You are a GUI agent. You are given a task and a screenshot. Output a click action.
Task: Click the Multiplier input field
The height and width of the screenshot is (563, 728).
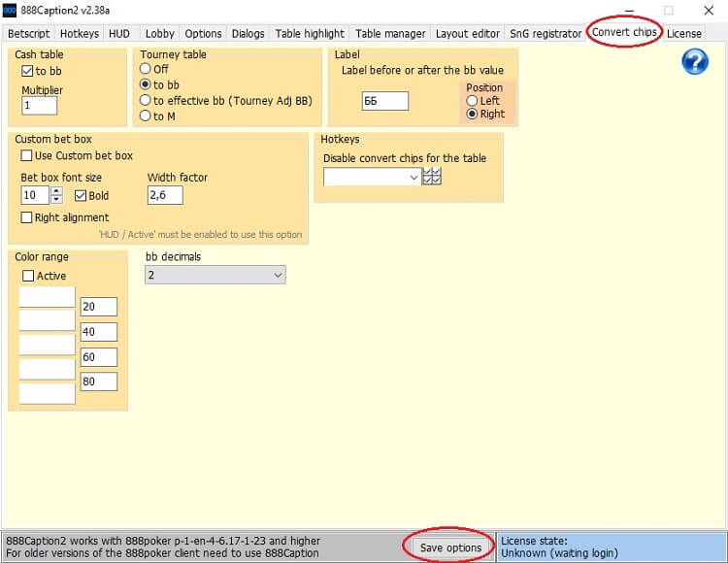[x=40, y=106]
